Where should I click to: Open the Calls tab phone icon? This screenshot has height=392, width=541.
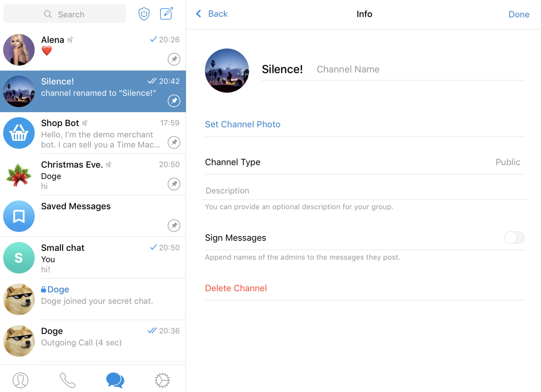[68, 380]
